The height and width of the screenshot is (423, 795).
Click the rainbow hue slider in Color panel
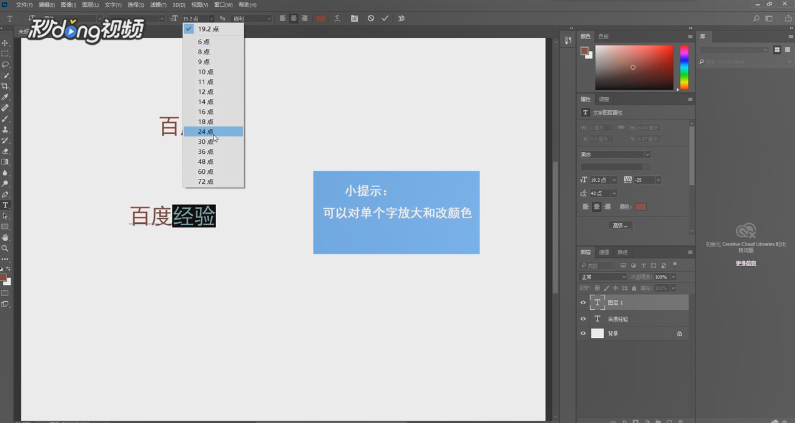coord(684,67)
